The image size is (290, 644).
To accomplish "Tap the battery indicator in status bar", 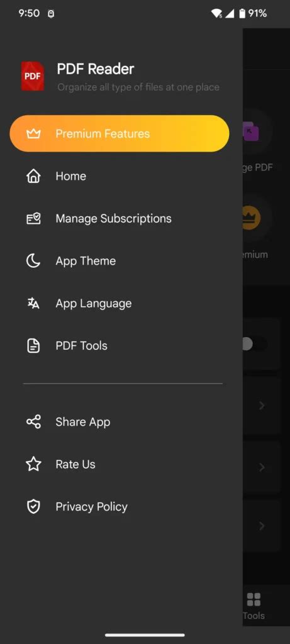I will (242, 14).
